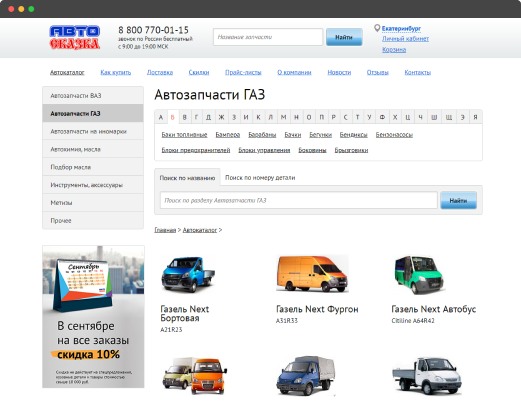Viewport: 521px width, 403px height.
Task: Open Отзывы menu item
Action: point(378,72)
